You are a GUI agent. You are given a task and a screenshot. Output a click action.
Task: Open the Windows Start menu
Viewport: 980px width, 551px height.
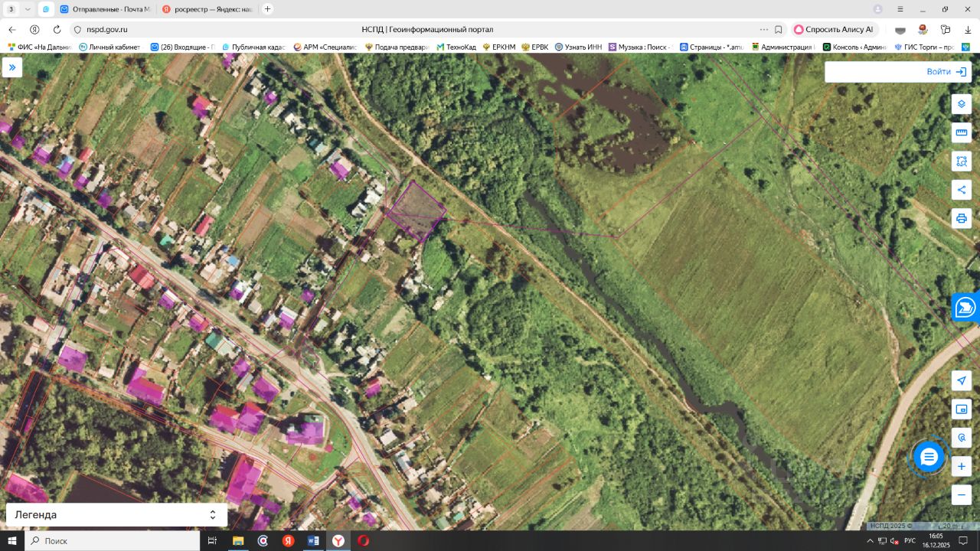click(12, 540)
